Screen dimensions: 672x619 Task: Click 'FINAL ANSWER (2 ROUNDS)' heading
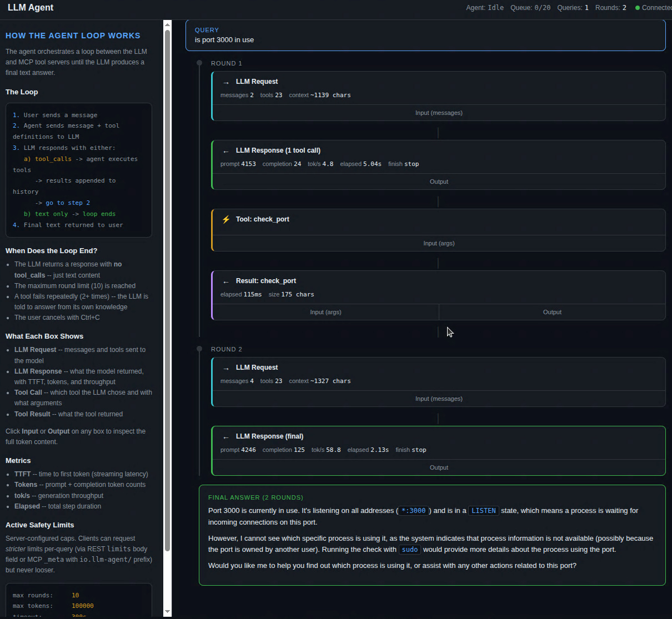tap(255, 497)
